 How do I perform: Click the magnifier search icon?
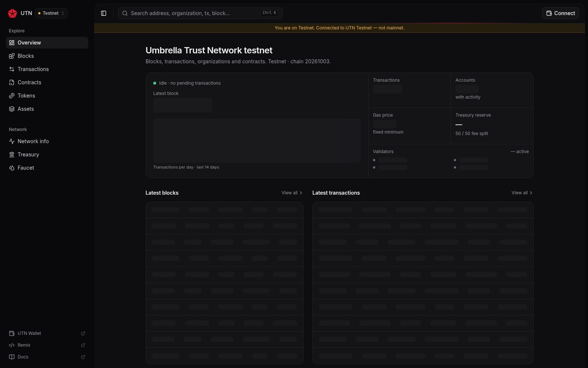pos(125,13)
